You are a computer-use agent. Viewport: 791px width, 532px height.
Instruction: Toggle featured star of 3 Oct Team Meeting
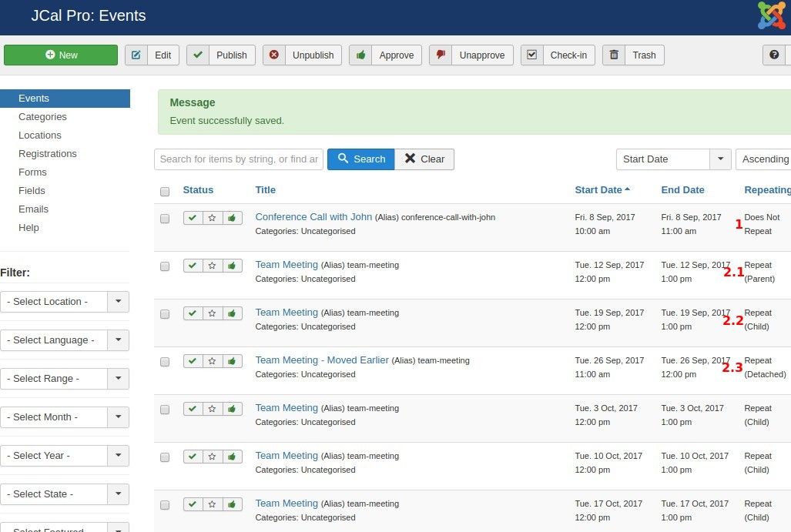[213, 409]
